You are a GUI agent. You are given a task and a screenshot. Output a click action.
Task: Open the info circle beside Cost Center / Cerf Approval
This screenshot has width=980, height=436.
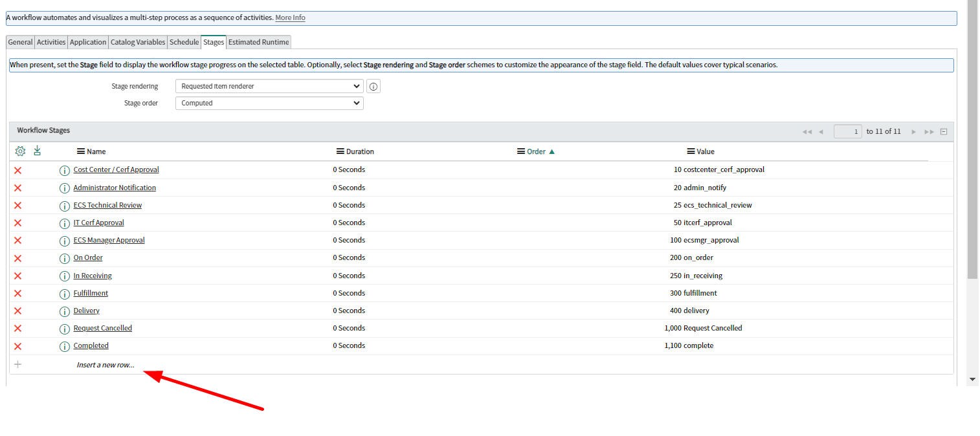64,169
